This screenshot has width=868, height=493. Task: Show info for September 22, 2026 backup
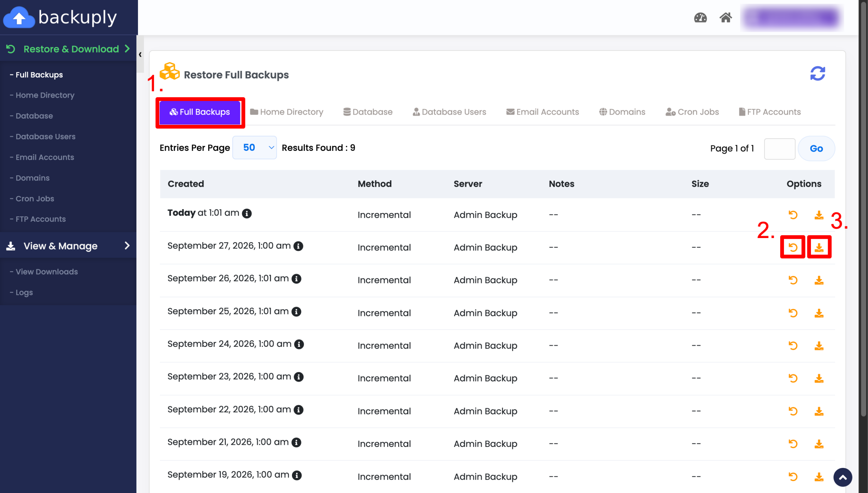click(298, 410)
